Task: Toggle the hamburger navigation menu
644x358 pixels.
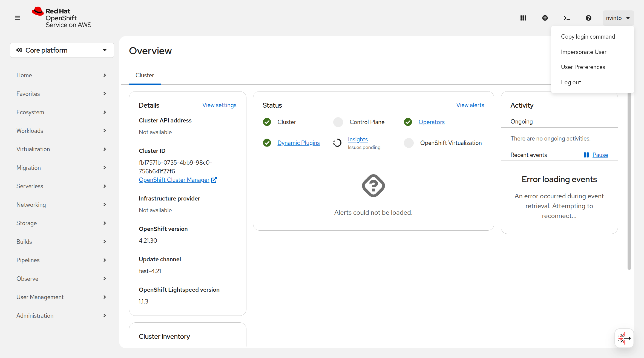Action: (x=17, y=18)
